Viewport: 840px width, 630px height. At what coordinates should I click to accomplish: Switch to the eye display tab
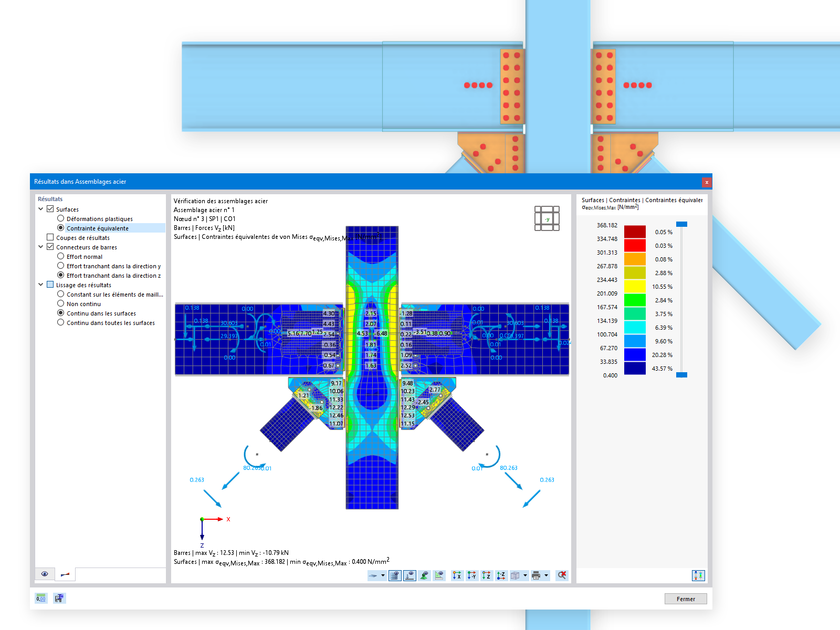[45, 574]
